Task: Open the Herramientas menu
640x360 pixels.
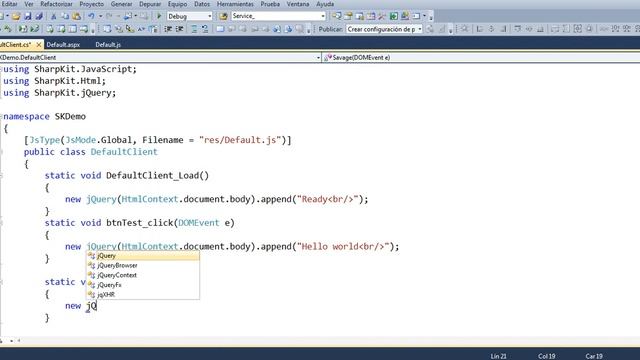Action: [235, 4]
